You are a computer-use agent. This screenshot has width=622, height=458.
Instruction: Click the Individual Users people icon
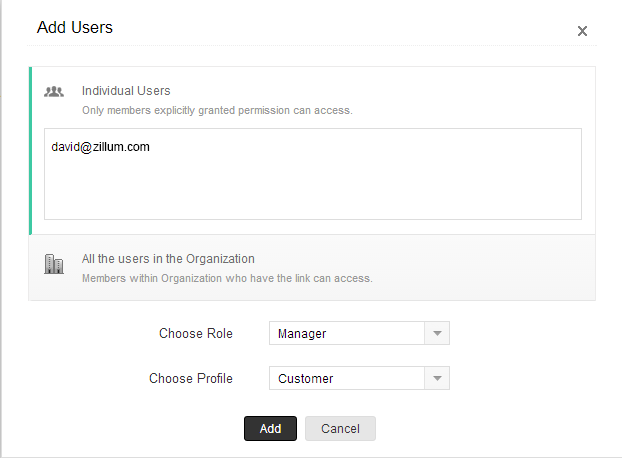click(54, 92)
